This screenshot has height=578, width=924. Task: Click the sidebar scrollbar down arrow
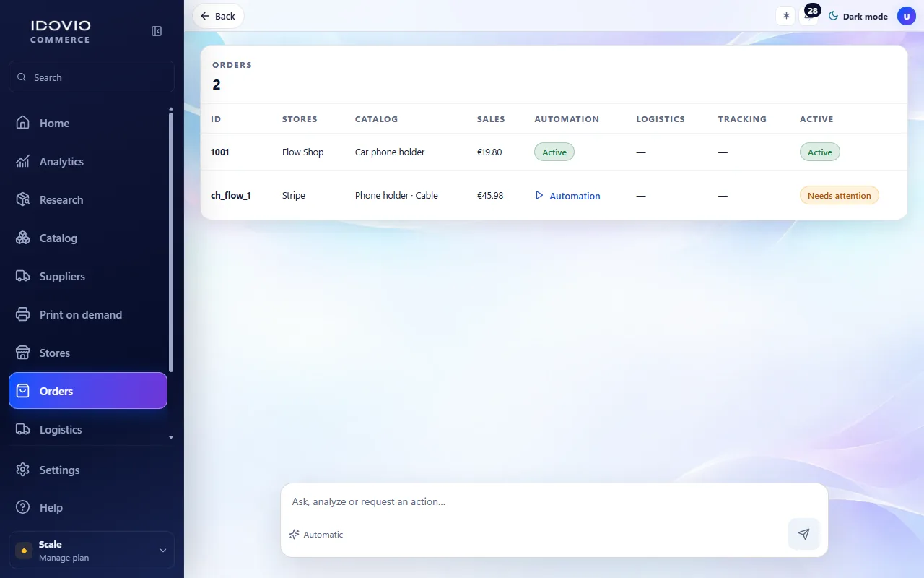point(171,437)
